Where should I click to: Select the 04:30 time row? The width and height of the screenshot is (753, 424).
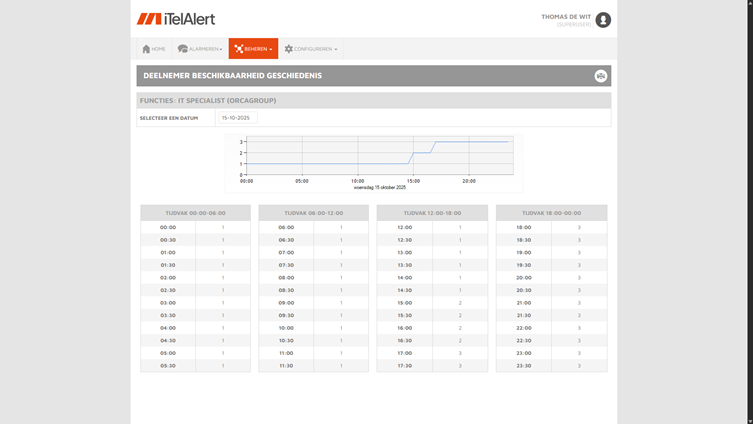pos(195,340)
